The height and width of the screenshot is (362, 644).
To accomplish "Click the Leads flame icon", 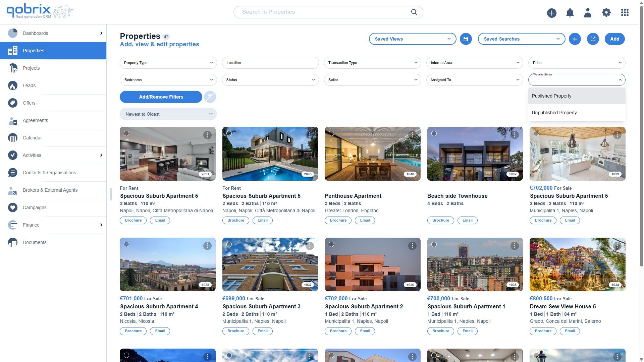I will click(13, 85).
